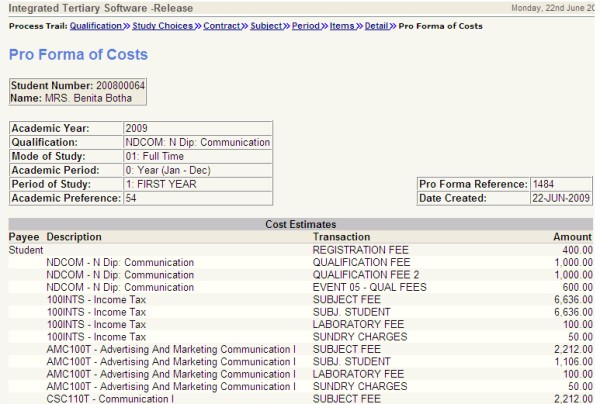This screenshot has height=404, width=600.
Task: Select CSC110T - Communication I description
Action: pyautogui.click(x=110, y=399)
